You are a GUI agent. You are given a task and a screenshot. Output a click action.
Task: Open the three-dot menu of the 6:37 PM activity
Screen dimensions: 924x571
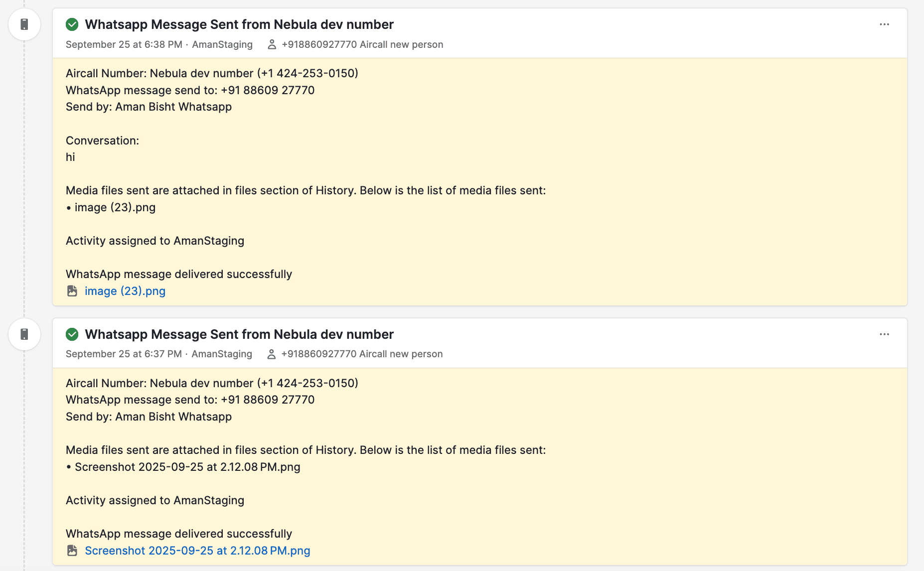[x=884, y=334]
